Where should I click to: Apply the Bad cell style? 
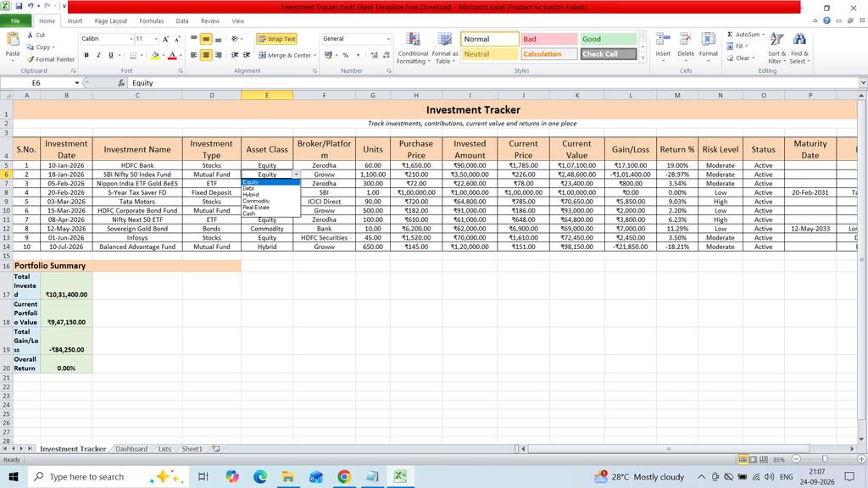click(x=548, y=39)
